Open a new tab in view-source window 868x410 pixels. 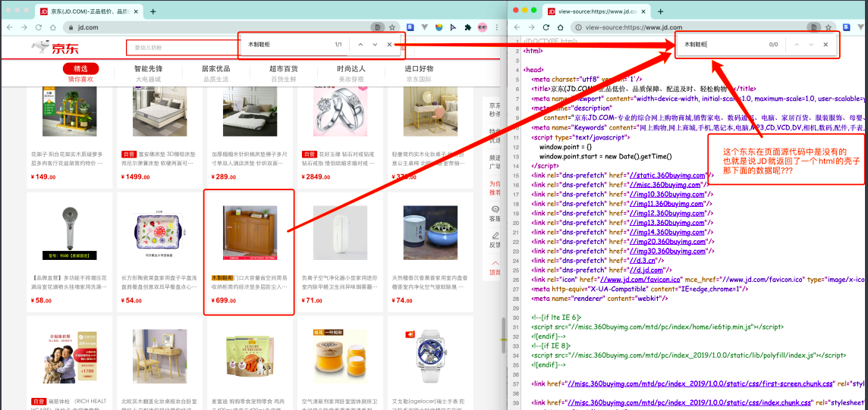point(660,11)
